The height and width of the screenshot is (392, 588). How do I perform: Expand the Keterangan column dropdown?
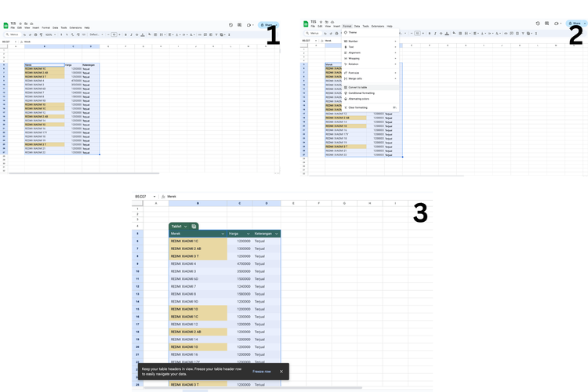276,234
